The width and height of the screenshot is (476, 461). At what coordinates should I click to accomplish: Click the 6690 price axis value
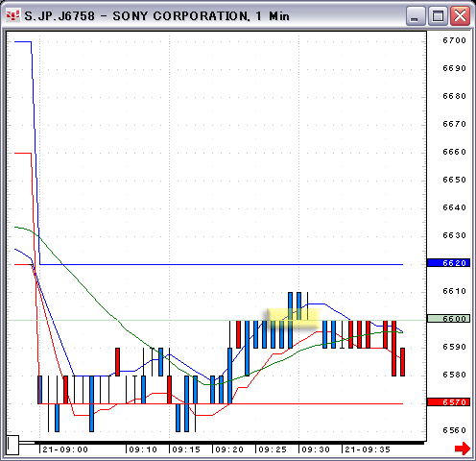[454, 68]
